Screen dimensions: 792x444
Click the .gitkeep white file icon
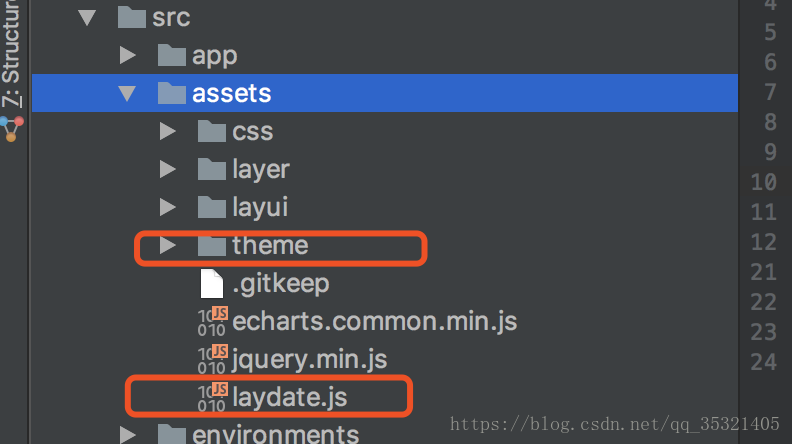(212, 283)
